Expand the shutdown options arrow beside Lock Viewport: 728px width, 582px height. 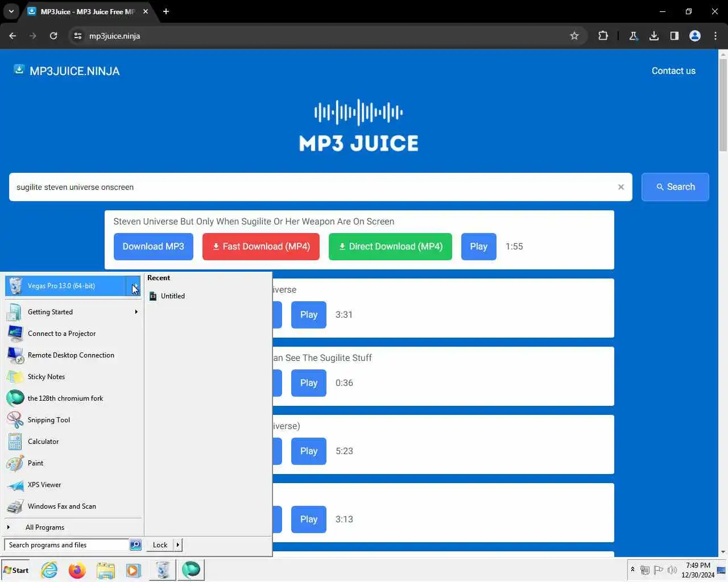click(178, 545)
